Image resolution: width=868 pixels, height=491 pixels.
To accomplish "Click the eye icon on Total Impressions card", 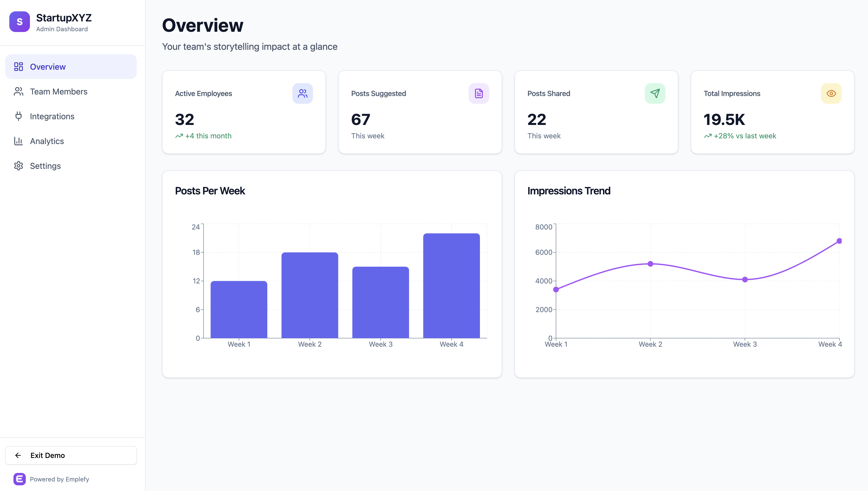I will click(x=831, y=93).
